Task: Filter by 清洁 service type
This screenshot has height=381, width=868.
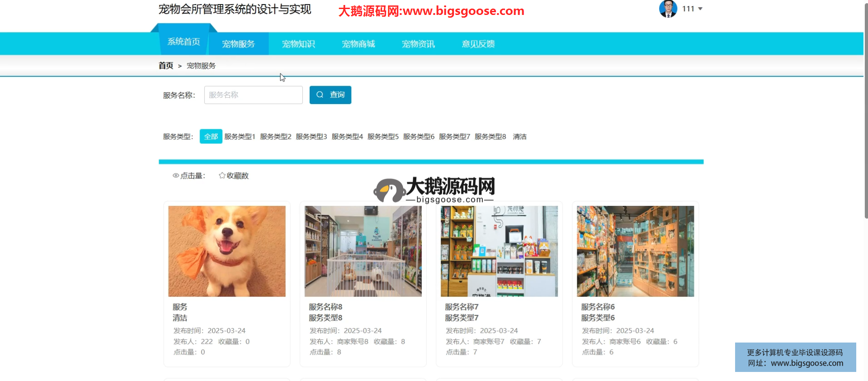Action: pyautogui.click(x=519, y=137)
